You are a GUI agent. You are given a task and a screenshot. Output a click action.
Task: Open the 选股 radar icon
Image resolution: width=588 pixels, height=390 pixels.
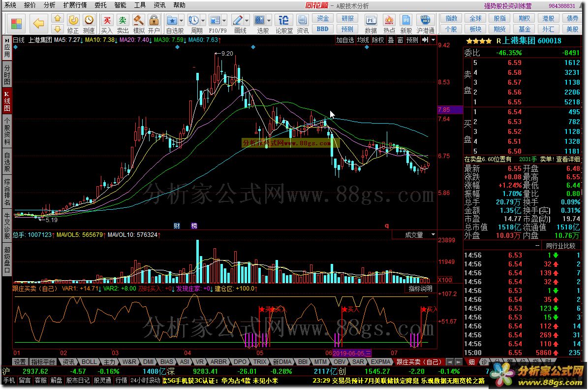[260, 20]
